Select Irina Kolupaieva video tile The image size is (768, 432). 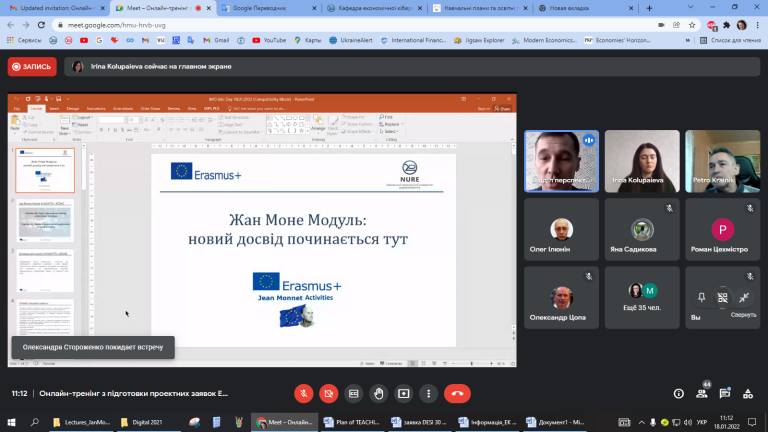(x=642, y=161)
